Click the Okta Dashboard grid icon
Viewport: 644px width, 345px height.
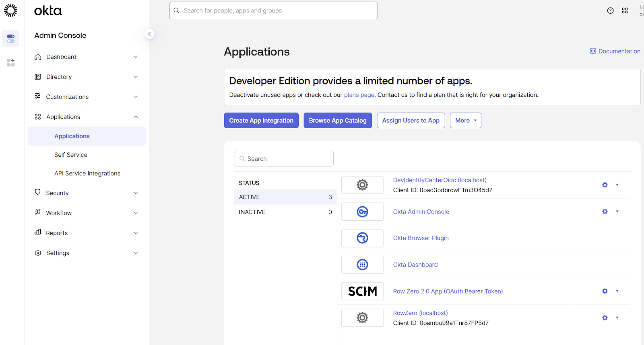362,265
